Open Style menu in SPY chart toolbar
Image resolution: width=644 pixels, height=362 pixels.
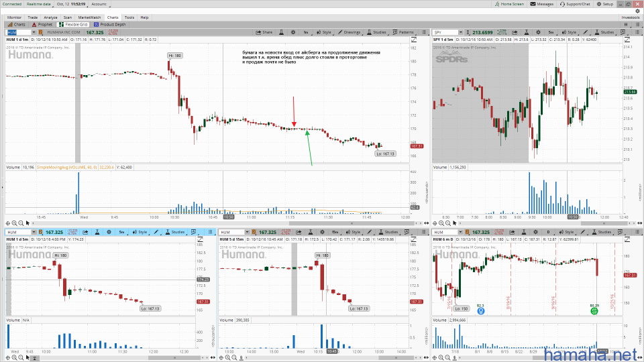click(569, 32)
